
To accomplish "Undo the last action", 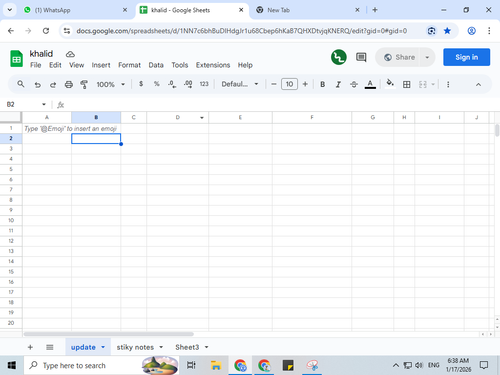I will [37, 85].
